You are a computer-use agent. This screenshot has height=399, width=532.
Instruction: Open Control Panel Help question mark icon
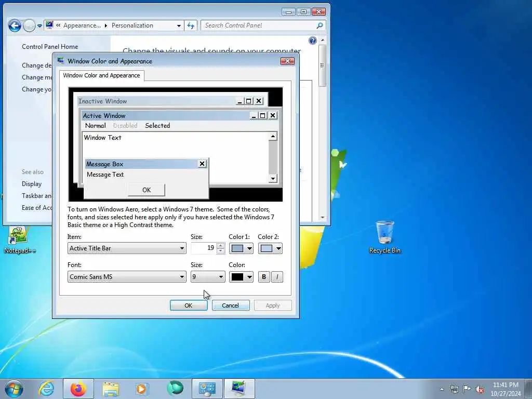pyautogui.click(x=313, y=41)
